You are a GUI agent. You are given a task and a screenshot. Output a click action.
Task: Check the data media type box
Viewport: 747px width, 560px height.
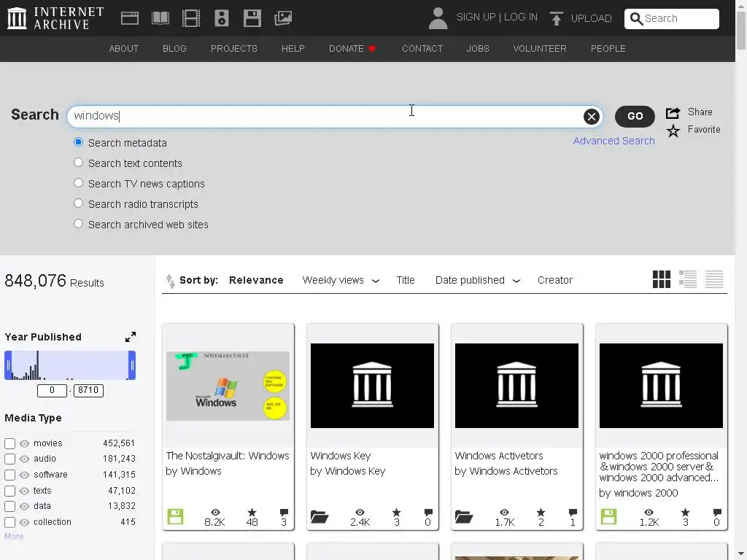(x=9, y=506)
